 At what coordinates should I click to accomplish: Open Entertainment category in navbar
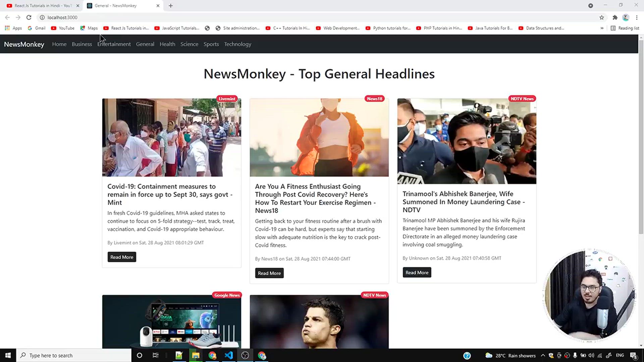(x=114, y=44)
